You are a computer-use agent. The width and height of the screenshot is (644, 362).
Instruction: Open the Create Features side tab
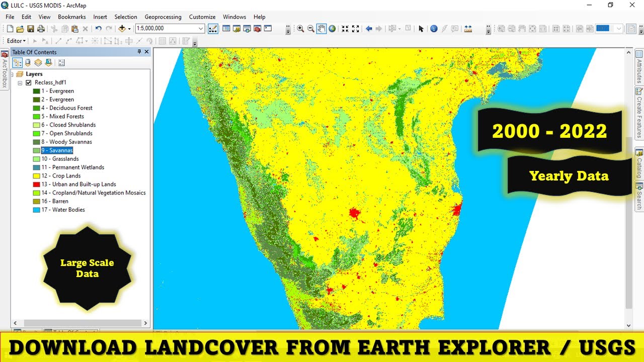point(639,113)
